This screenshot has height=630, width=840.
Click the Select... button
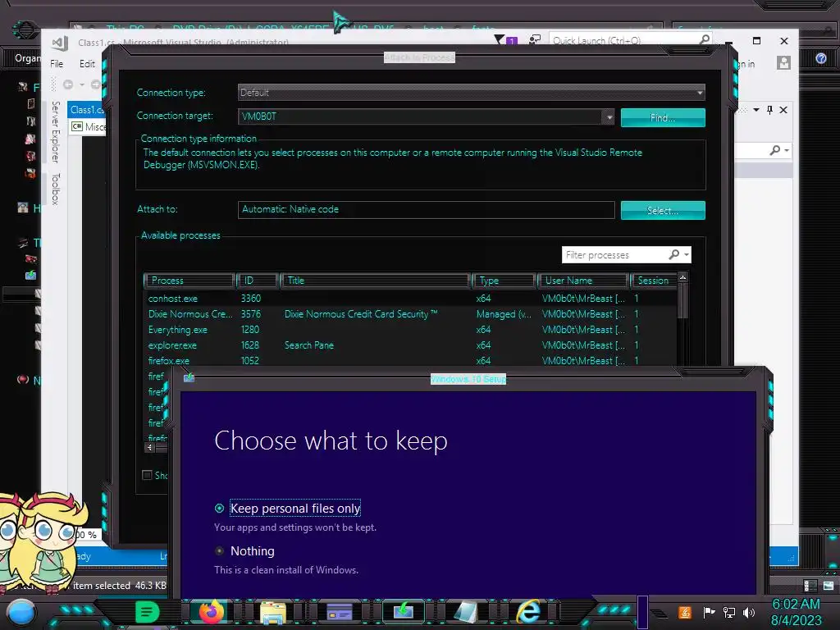click(663, 211)
